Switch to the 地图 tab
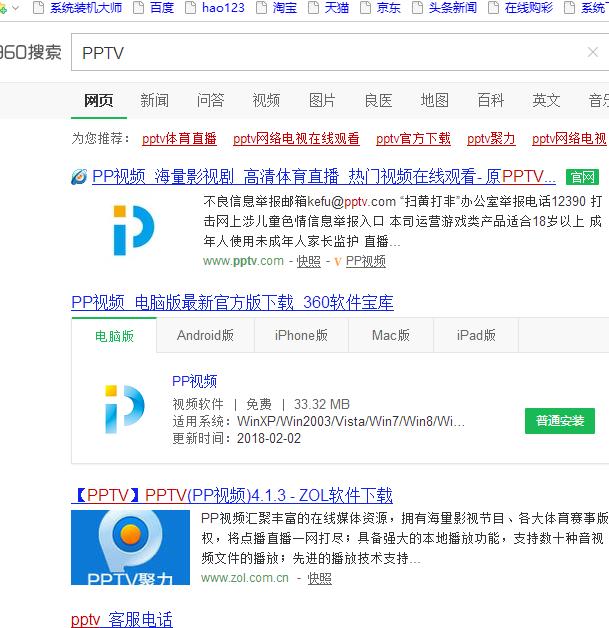 (x=434, y=100)
